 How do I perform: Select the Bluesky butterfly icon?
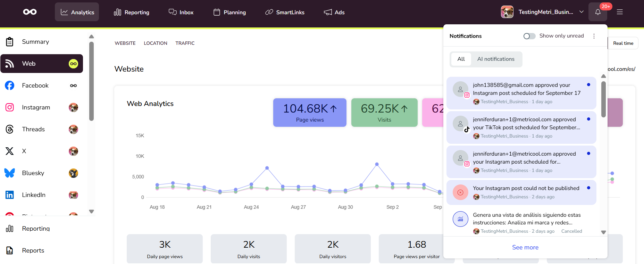pos(10,173)
